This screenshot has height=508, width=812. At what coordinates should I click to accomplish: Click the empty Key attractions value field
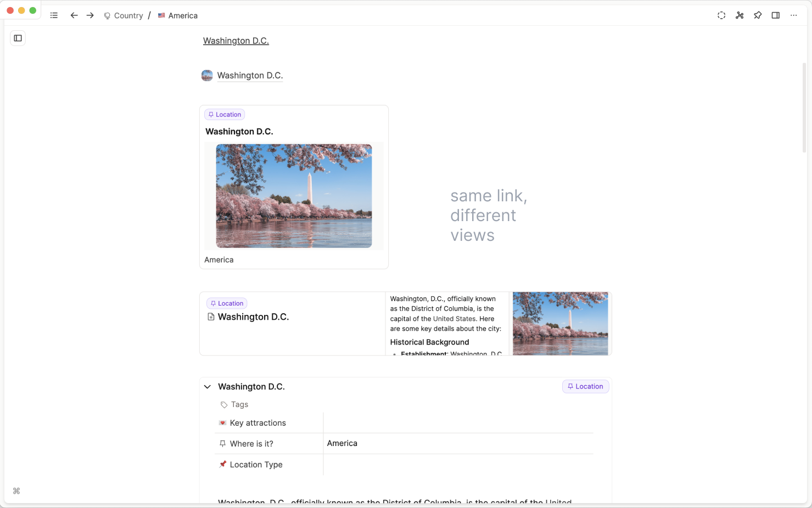(x=458, y=423)
